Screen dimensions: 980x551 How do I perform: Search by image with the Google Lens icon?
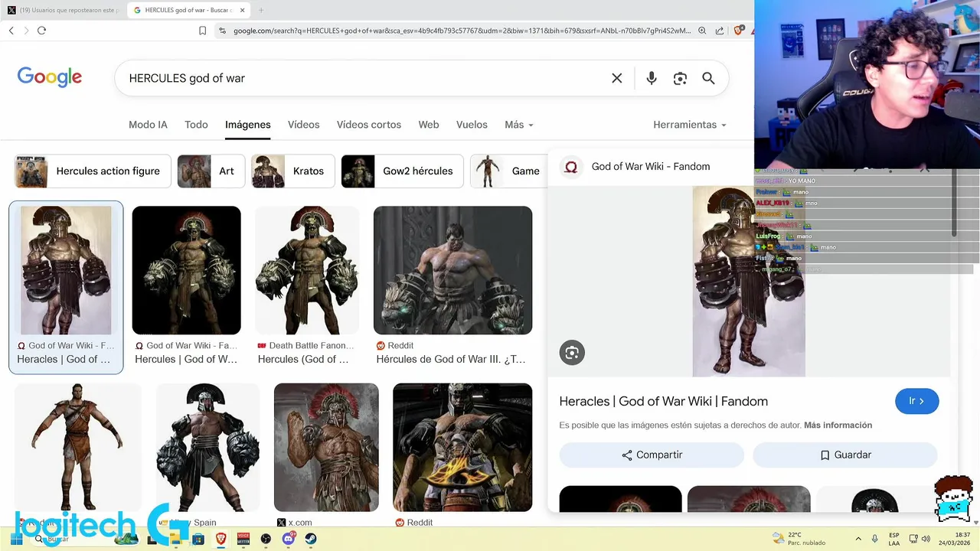[x=680, y=78]
